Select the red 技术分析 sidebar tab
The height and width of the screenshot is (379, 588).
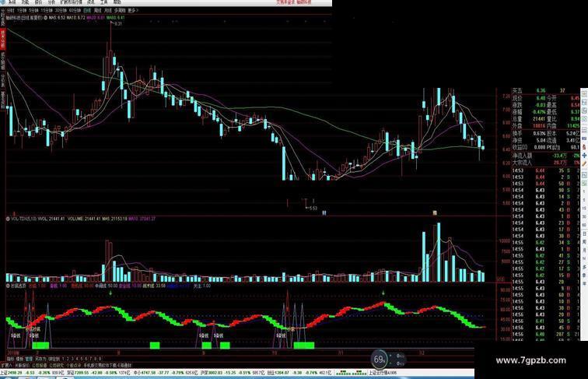2,40
